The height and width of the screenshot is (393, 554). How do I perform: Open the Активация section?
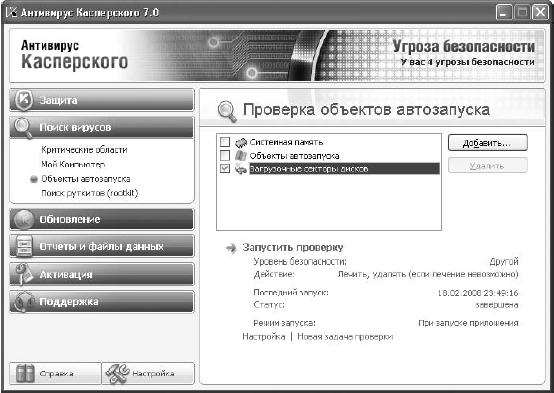pyautogui.click(x=102, y=274)
